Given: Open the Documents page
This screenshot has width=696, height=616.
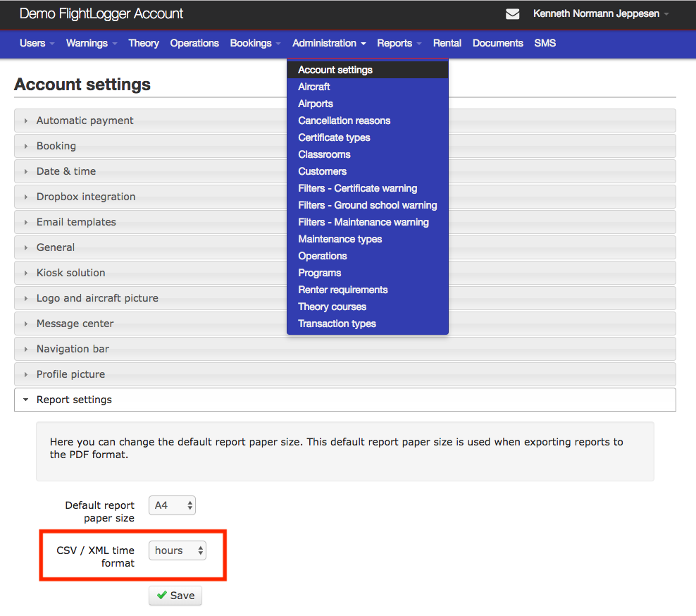Looking at the screenshot, I should [x=497, y=43].
